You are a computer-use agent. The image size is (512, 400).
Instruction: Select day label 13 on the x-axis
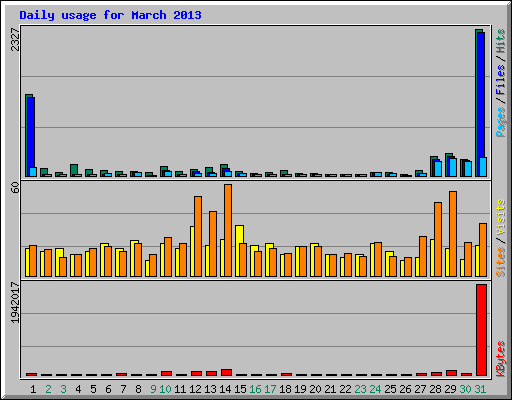(x=210, y=389)
